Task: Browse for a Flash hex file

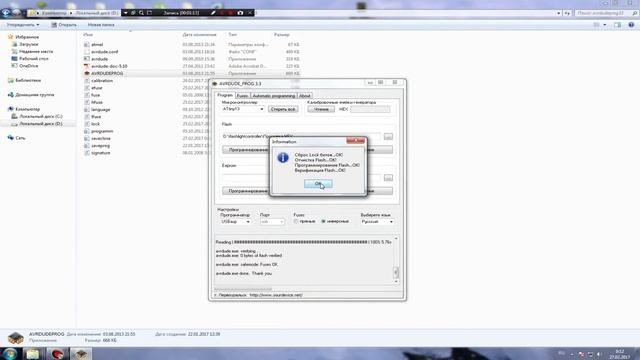Action: (x=388, y=137)
